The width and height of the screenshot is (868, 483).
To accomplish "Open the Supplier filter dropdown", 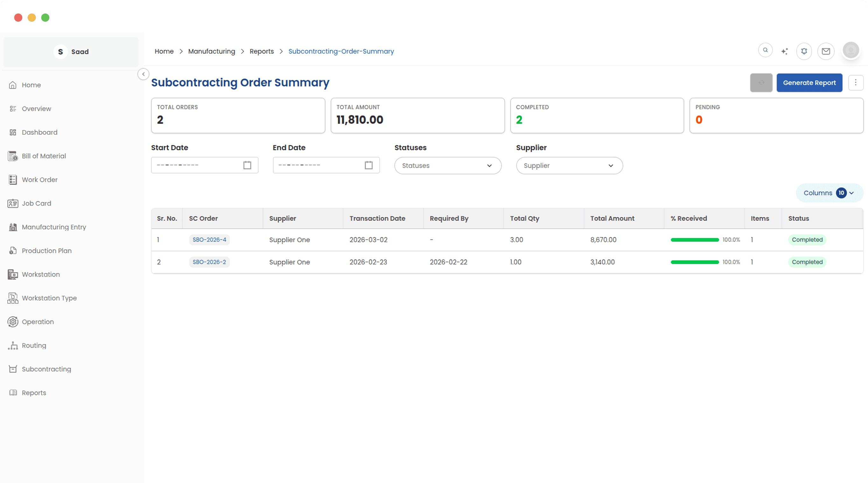I will pyautogui.click(x=569, y=166).
